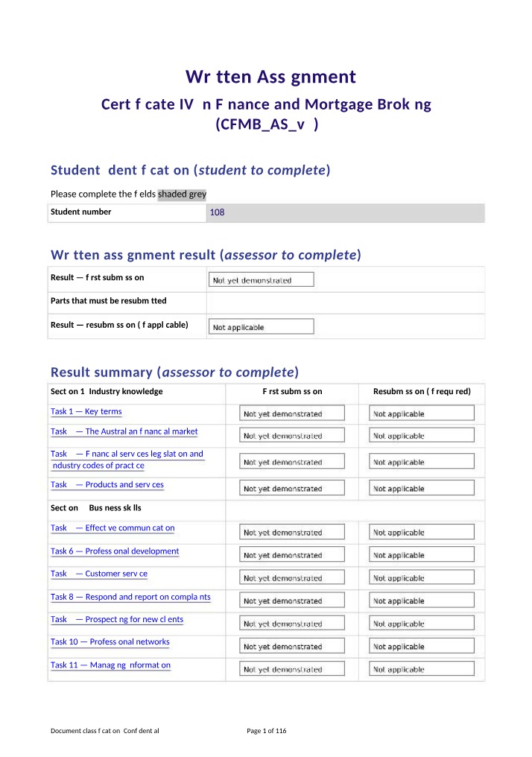532x757 pixels.
Task: Open the Products and services task link
Action: point(107,484)
